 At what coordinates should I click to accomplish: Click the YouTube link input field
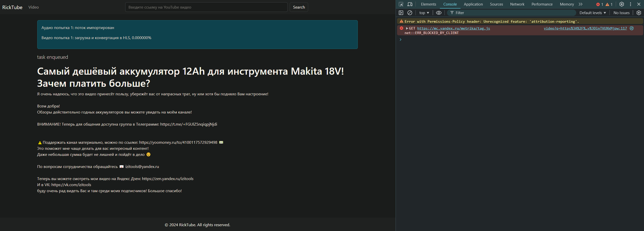206,7
